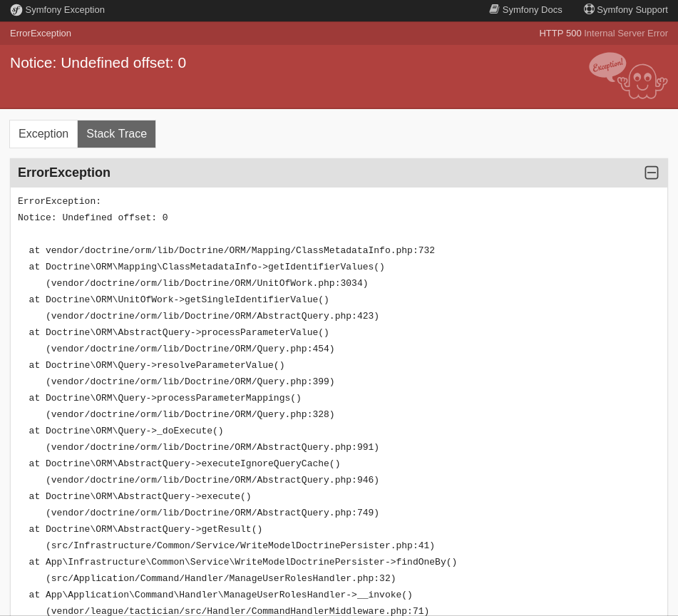Screen dimensions: 678x616
Task: Click the ErrorException panel header
Action: pyautogui.click(x=64, y=172)
